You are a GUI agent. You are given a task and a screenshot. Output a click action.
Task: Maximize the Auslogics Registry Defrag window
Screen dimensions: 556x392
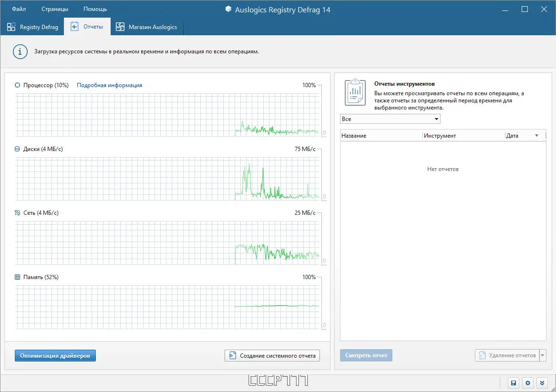525,9
